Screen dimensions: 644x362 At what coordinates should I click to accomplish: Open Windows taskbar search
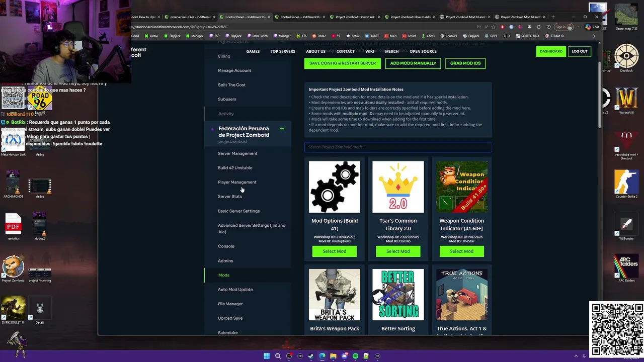point(278,356)
